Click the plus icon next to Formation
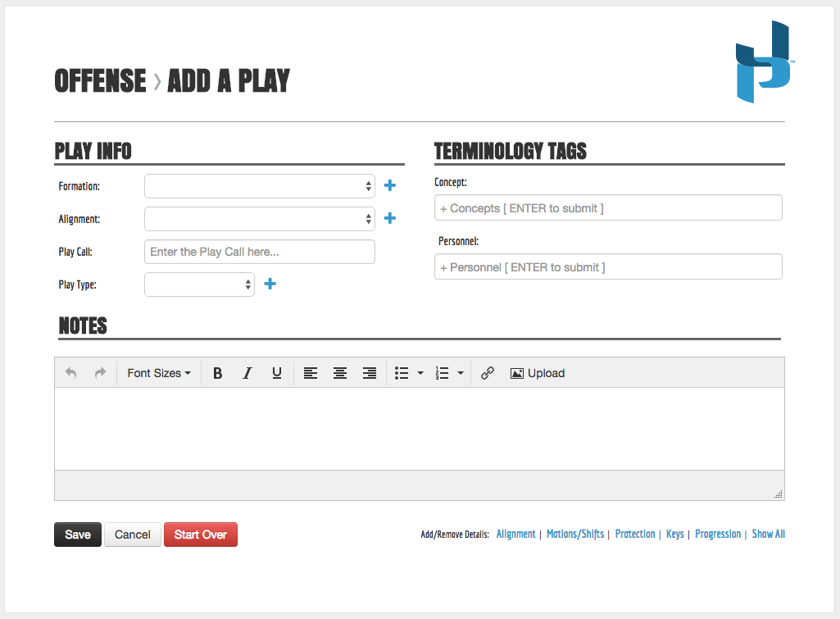 [390, 186]
